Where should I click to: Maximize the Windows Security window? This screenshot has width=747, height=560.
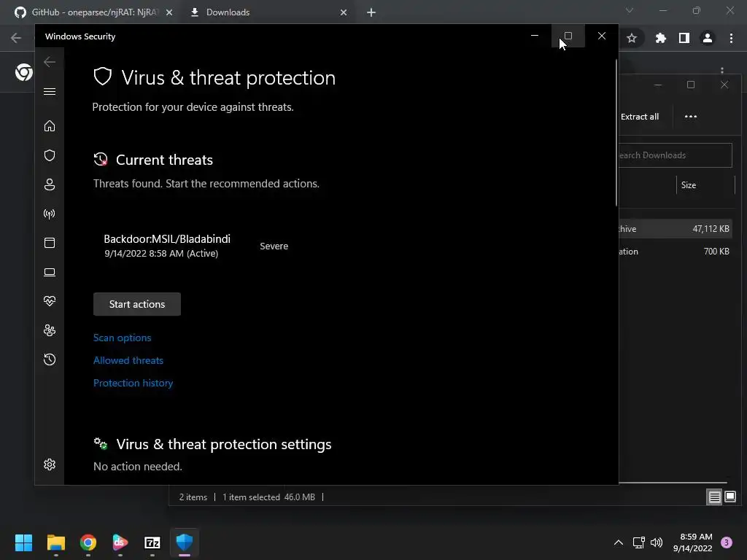[568, 36]
